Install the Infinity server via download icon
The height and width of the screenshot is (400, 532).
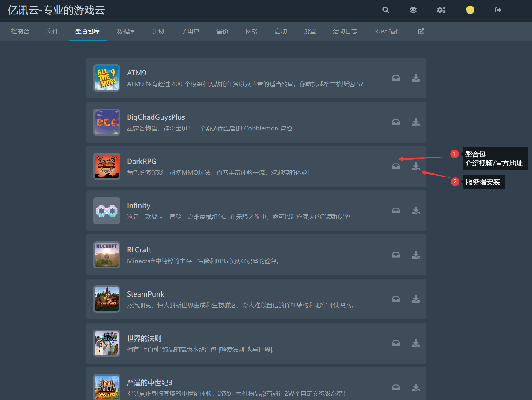[416, 211]
